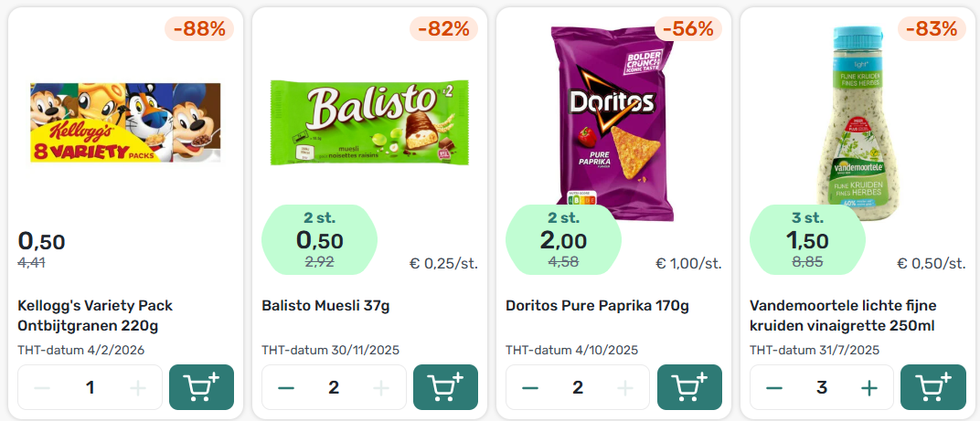980x421 pixels.
Task: Decrease quantity of Balisto Muesli
Action: coord(285,388)
